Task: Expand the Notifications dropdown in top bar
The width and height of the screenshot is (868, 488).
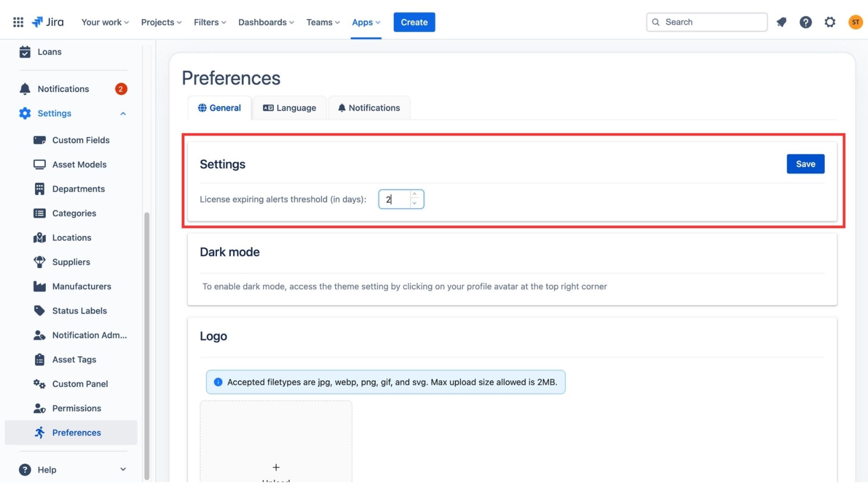Action: pos(781,22)
